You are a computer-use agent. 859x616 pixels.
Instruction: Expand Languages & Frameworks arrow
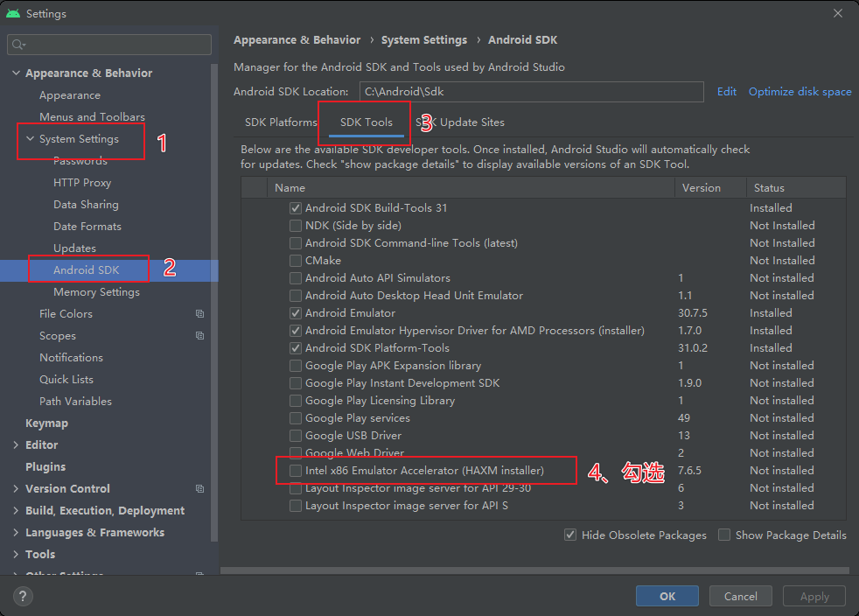coord(16,532)
